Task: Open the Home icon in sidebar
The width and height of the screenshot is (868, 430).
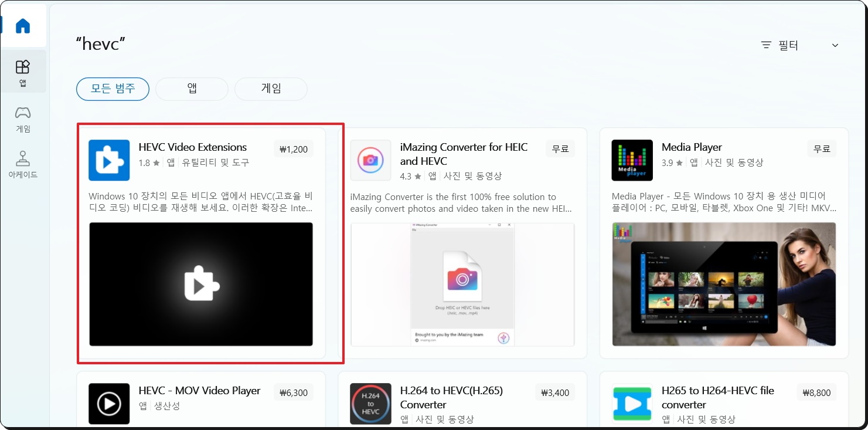Action: coord(23,26)
